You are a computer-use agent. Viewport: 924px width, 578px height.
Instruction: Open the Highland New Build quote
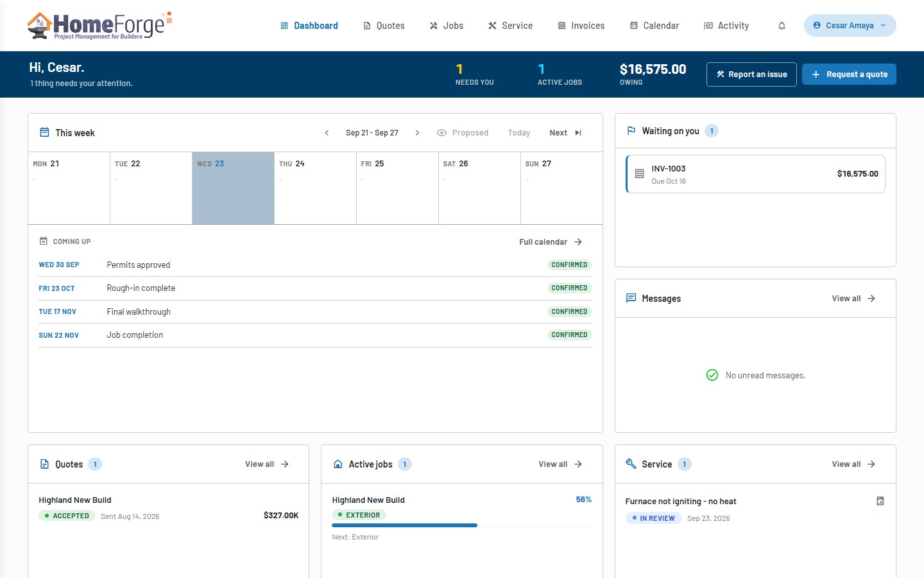point(168,507)
